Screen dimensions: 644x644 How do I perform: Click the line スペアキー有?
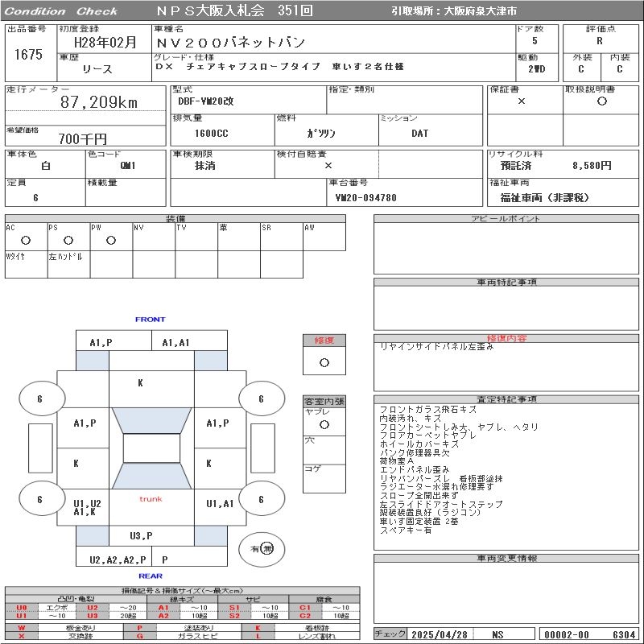[406, 530]
